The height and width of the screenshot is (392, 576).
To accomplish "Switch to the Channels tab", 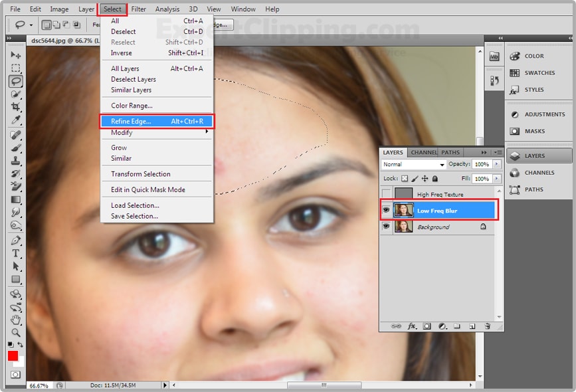I will 423,152.
